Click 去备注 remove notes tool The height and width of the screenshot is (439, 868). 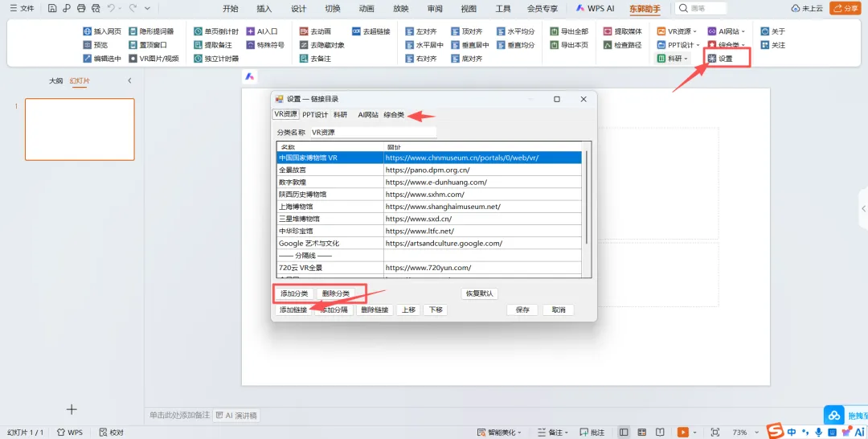[316, 58]
